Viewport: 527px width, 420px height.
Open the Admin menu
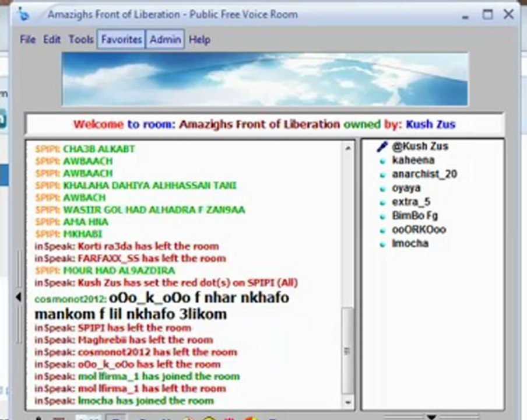click(165, 39)
